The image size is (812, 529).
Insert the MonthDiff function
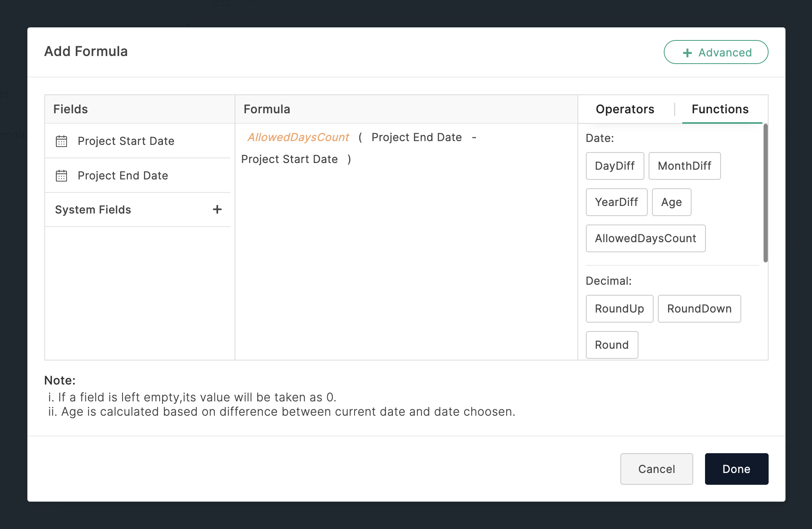684,166
